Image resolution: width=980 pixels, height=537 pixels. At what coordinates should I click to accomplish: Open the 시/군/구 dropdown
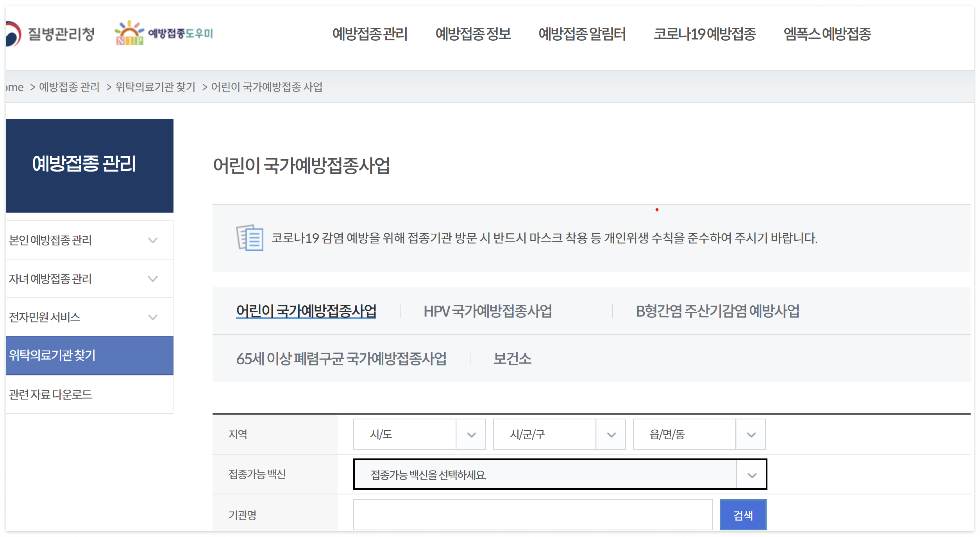click(x=559, y=434)
